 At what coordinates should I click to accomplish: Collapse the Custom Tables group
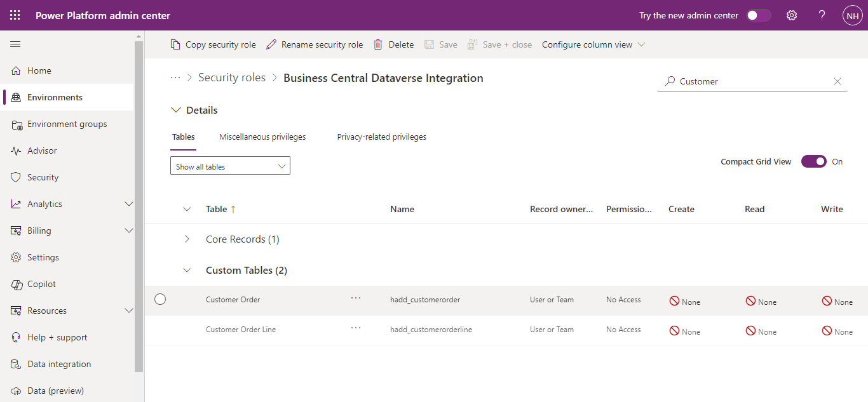pyautogui.click(x=187, y=271)
